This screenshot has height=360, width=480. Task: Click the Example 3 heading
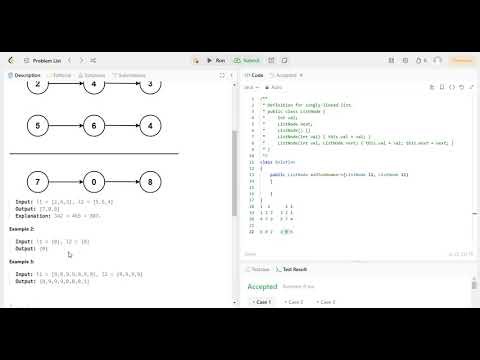[x=22, y=262]
